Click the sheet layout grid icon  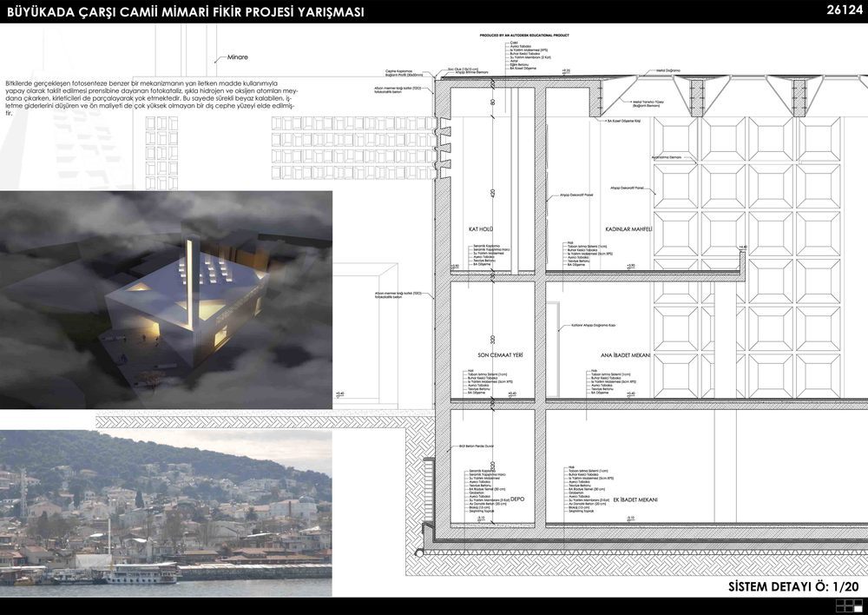(x=847, y=606)
